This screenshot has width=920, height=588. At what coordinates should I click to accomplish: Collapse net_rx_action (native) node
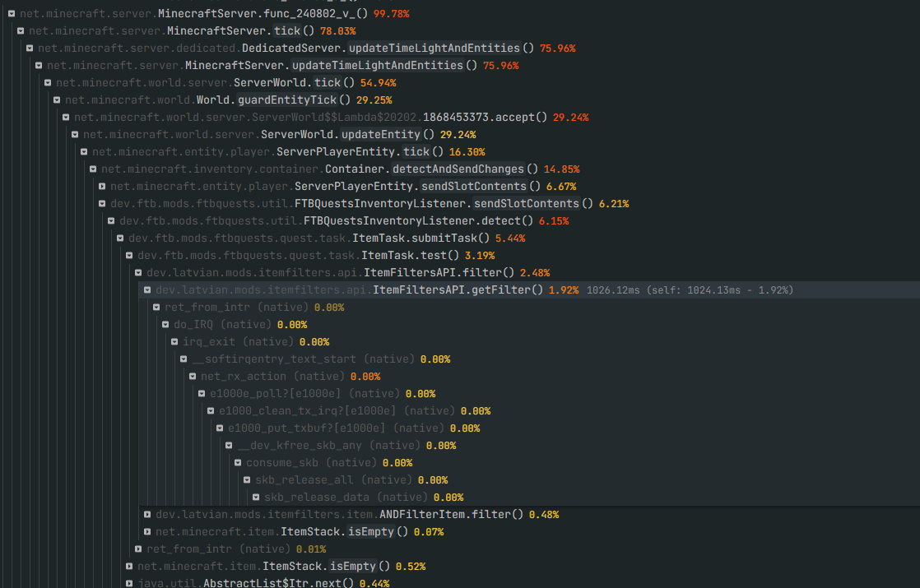193,377
